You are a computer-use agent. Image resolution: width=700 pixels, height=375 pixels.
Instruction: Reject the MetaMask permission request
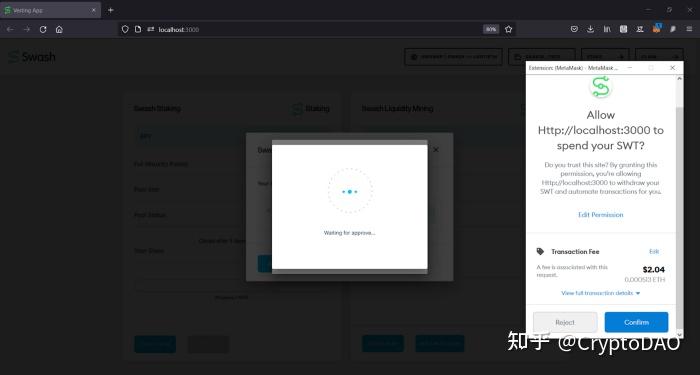[565, 322]
